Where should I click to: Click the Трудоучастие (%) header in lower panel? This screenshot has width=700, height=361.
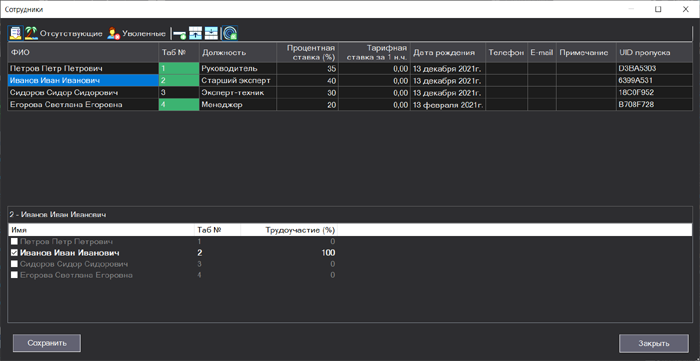click(289, 230)
